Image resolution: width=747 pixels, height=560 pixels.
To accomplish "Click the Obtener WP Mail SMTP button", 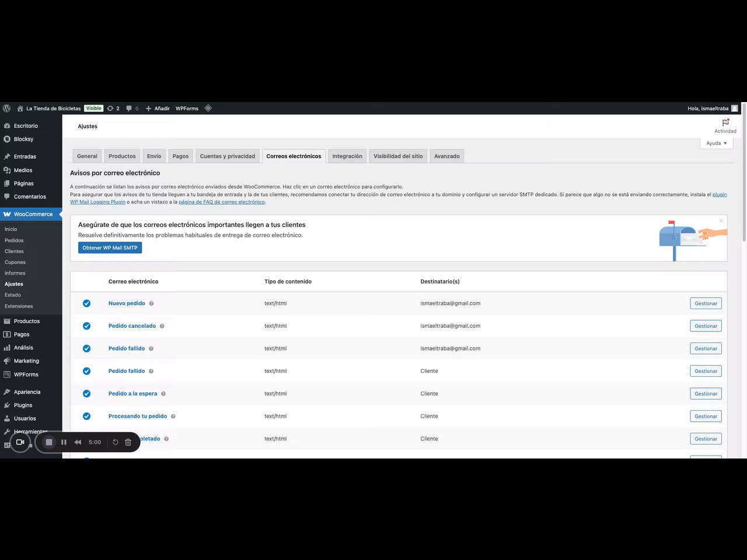I will (110, 248).
